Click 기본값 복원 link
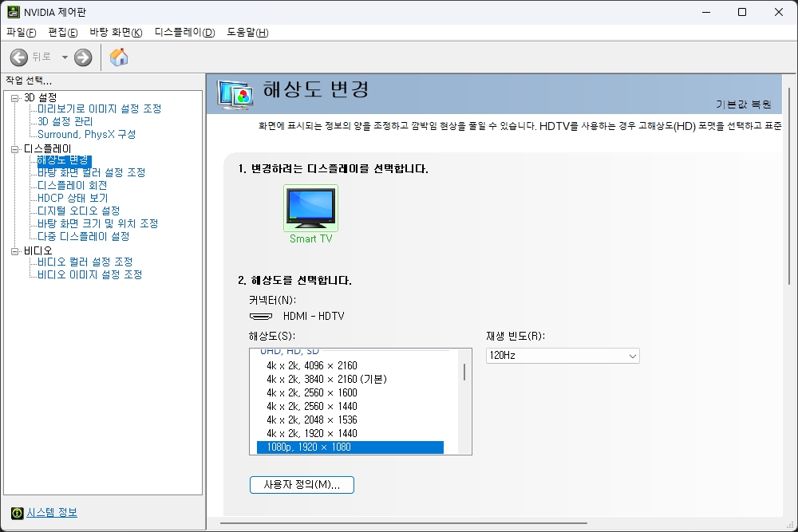Screen dimensions: 798x532 tap(744, 104)
